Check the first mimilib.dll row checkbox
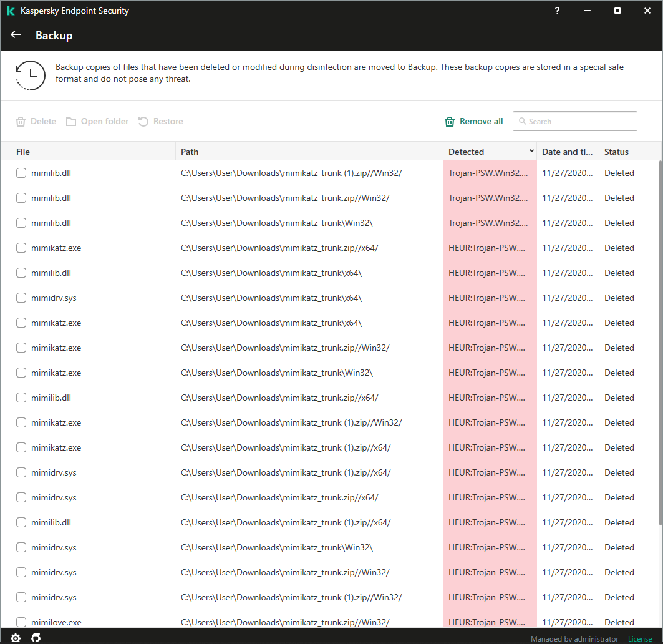 pos(21,173)
